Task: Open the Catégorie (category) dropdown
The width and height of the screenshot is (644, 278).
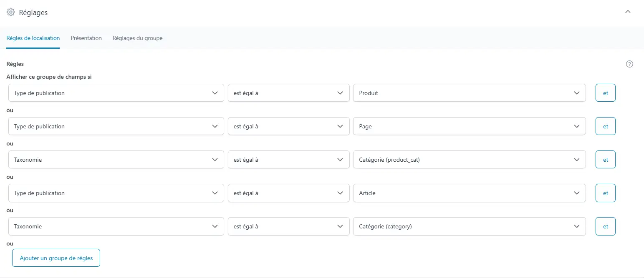Action: [470, 226]
